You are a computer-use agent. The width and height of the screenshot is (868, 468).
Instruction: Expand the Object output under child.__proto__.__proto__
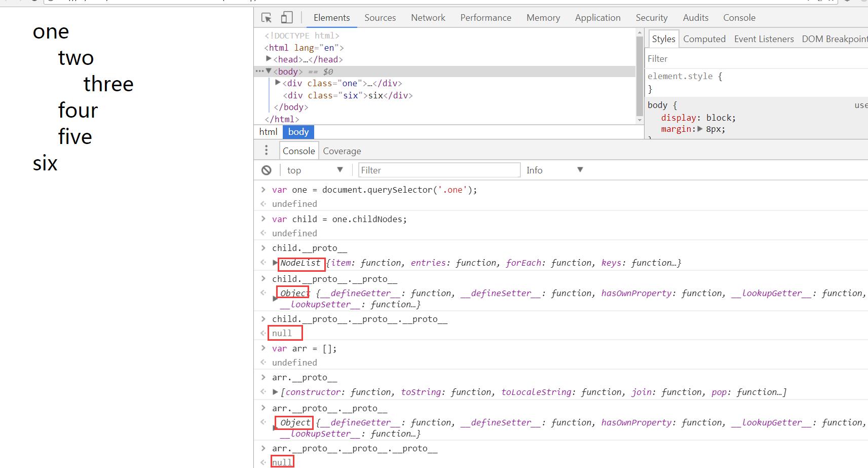275,299
